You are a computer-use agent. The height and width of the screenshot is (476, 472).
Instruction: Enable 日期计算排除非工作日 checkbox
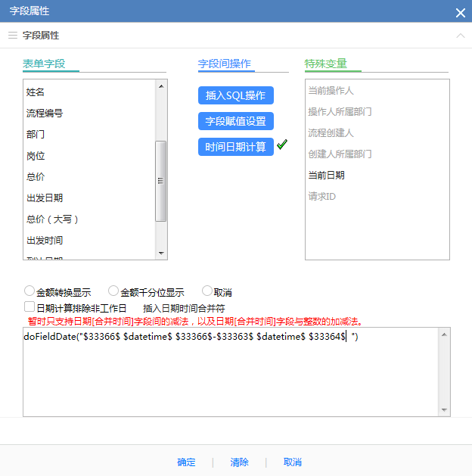tap(29, 307)
